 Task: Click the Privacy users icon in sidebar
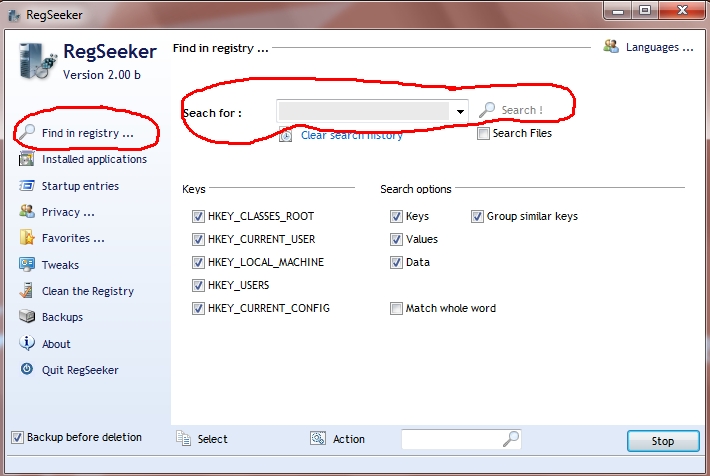pos(27,212)
